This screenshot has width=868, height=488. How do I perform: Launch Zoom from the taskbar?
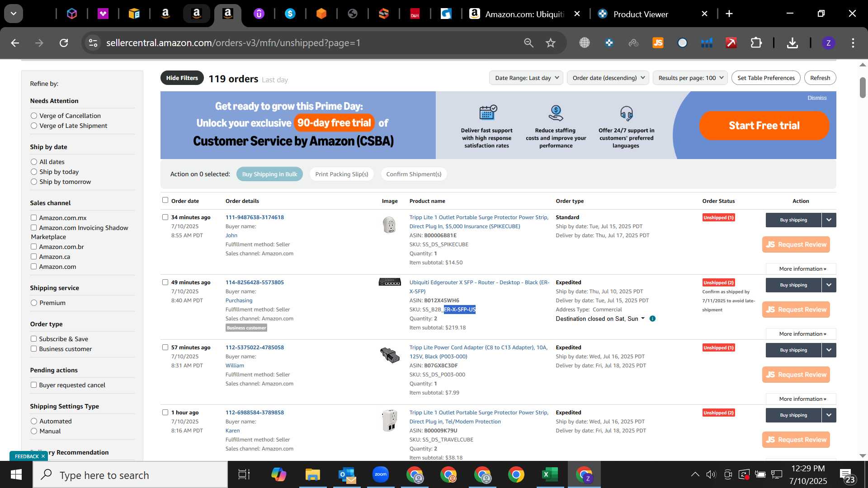[380, 475]
